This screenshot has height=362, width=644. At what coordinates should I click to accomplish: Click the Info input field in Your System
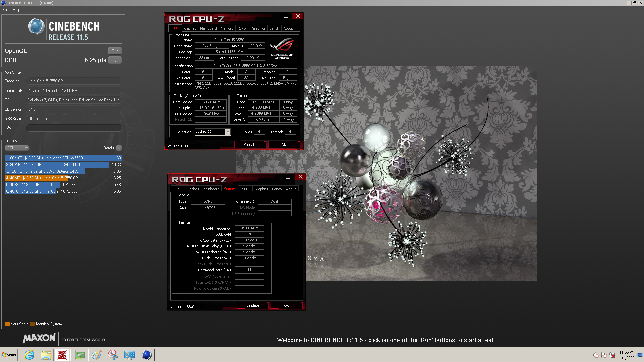tap(74, 128)
